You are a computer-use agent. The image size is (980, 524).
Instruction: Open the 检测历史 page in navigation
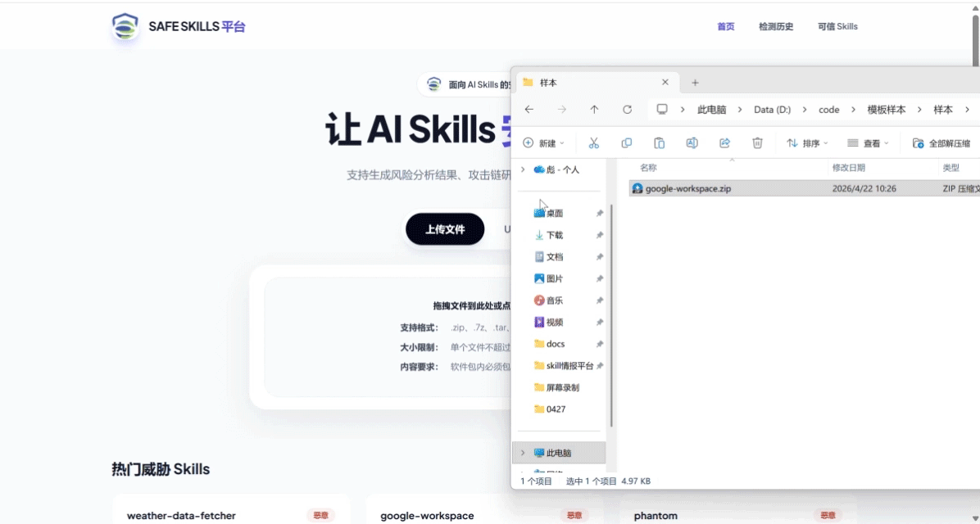pyautogui.click(x=775, y=26)
